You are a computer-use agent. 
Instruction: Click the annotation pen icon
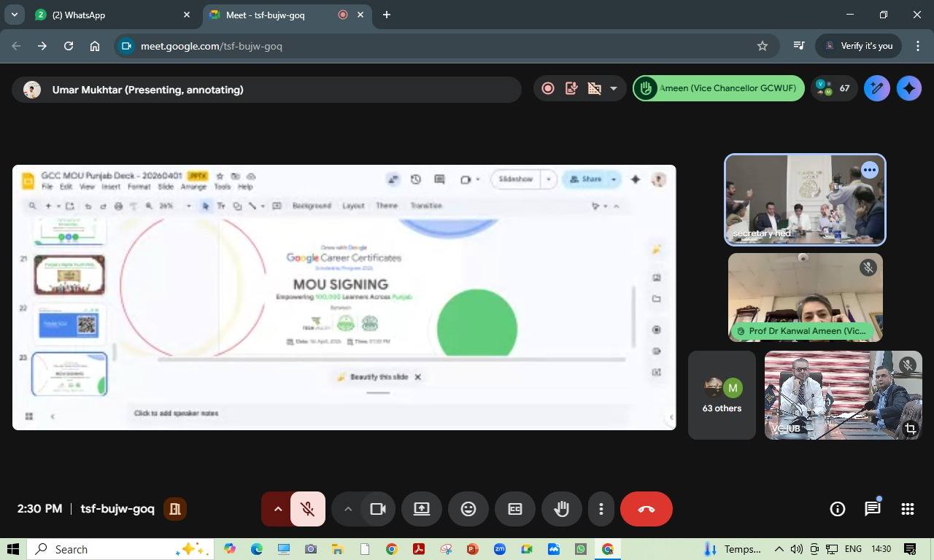(876, 89)
